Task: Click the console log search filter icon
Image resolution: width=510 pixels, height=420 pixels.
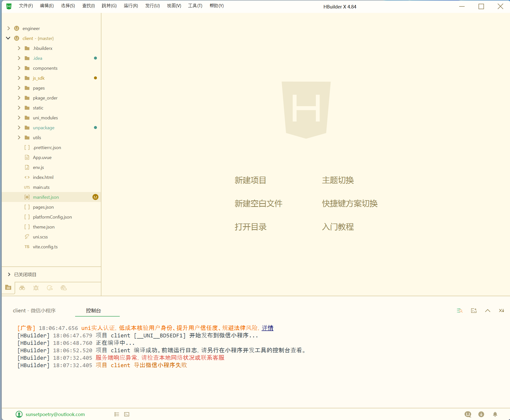Action: click(x=460, y=311)
